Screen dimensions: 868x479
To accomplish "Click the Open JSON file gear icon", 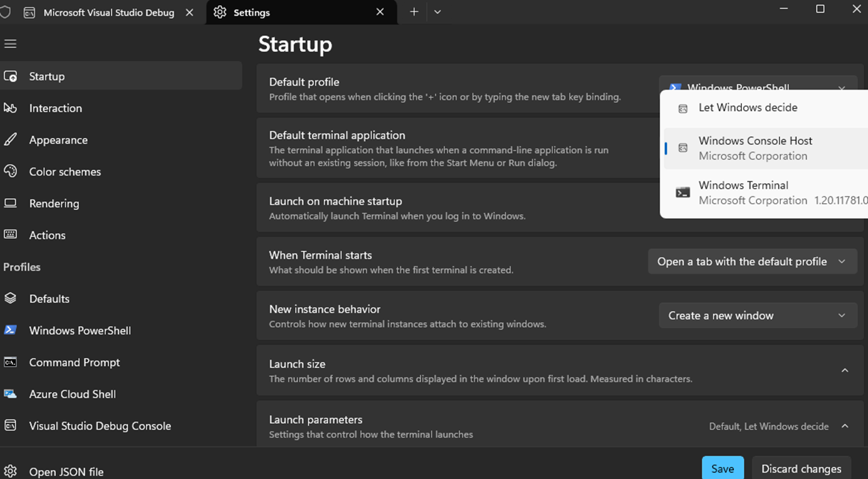I will pos(10,471).
